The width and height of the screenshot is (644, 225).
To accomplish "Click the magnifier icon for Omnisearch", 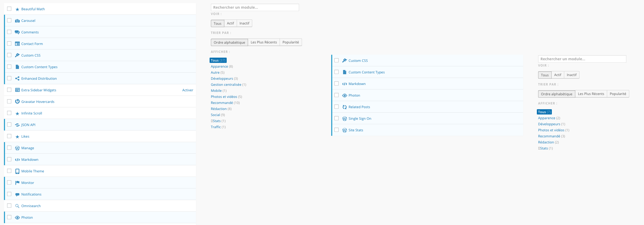I will [x=17, y=206].
